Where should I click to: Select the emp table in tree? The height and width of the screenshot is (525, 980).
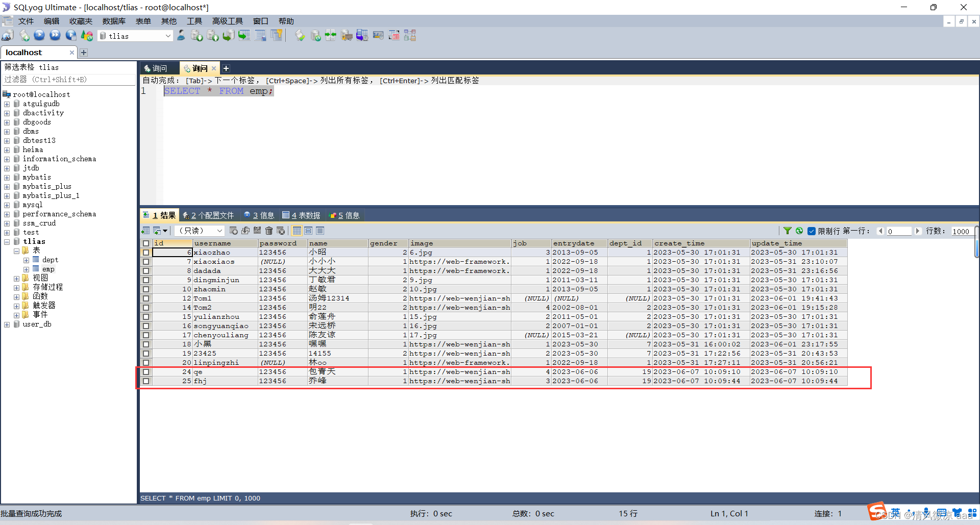pyautogui.click(x=48, y=269)
